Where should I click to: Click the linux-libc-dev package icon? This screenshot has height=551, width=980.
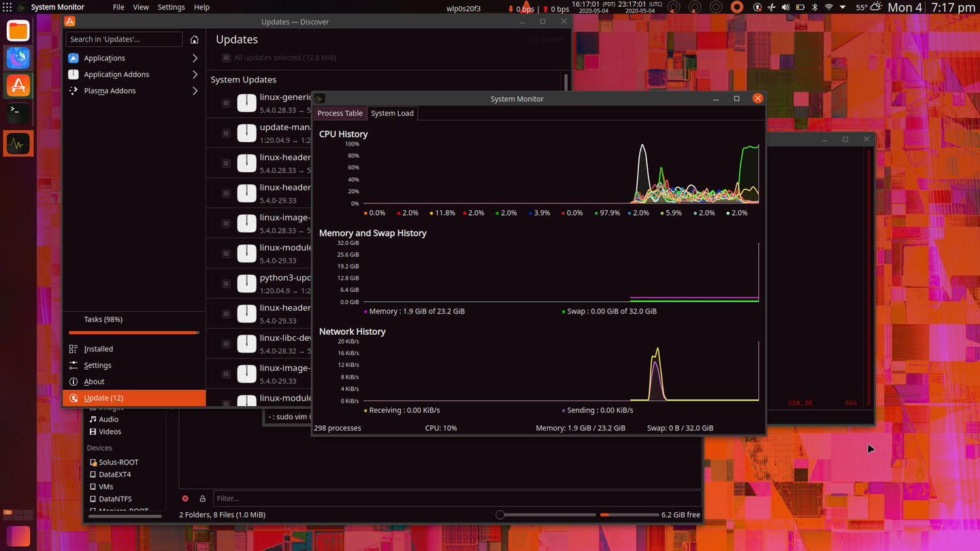point(246,344)
